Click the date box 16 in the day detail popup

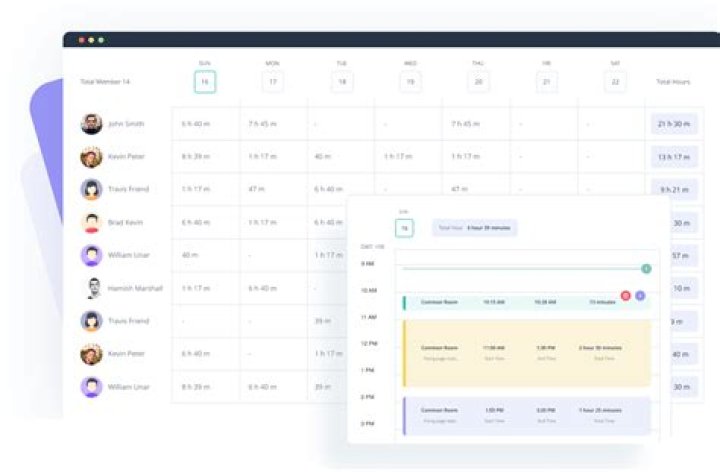404,228
